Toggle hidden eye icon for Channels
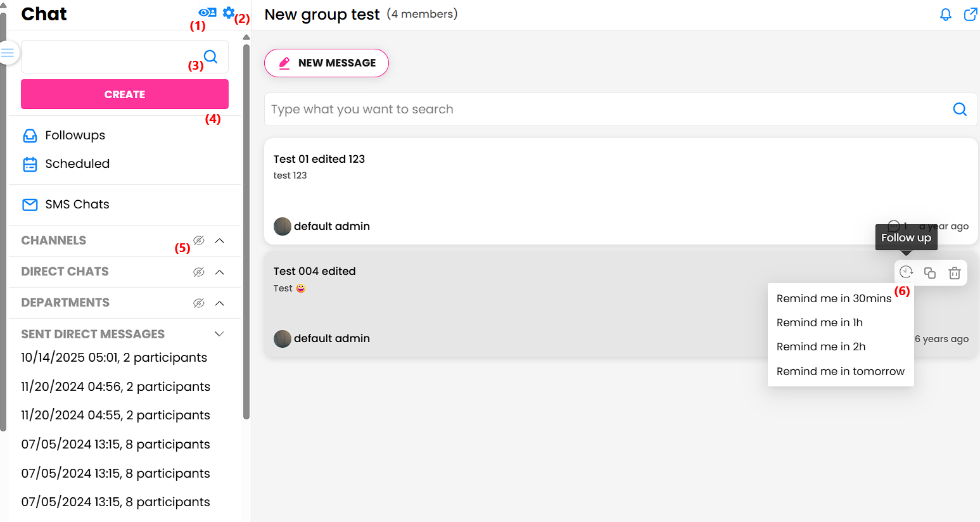This screenshot has height=522, width=980. pos(199,241)
